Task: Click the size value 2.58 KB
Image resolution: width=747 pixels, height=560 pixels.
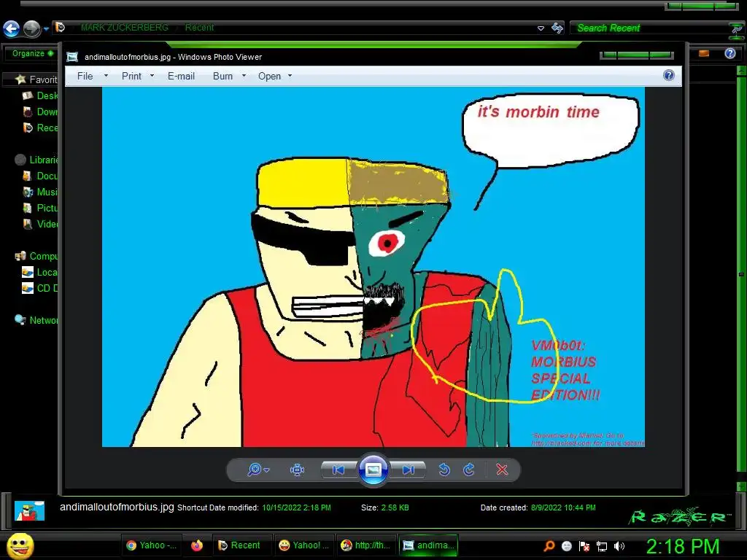Action: 395,507
